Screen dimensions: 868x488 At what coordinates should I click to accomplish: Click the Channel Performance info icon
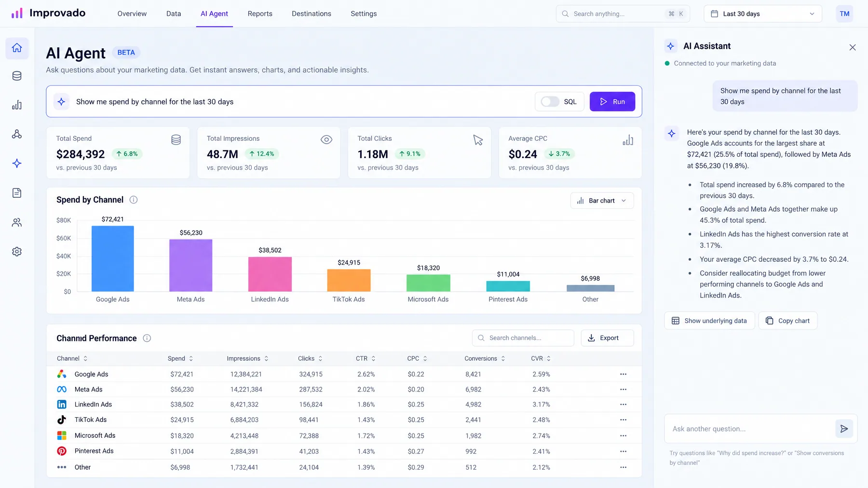pos(147,338)
